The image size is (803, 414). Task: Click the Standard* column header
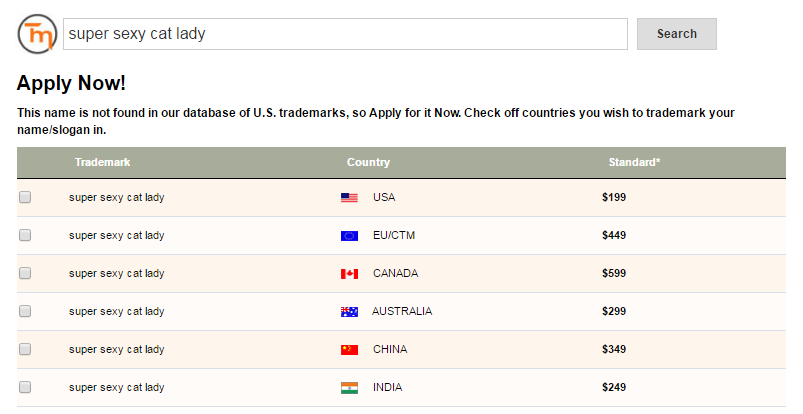click(634, 162)
